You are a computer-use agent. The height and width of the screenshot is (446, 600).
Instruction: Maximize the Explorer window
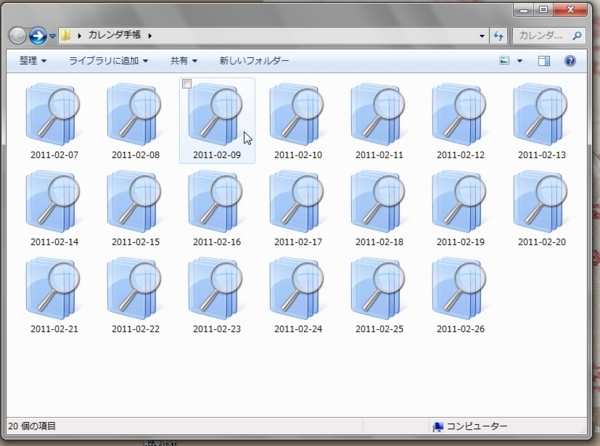tap(543, 10)
